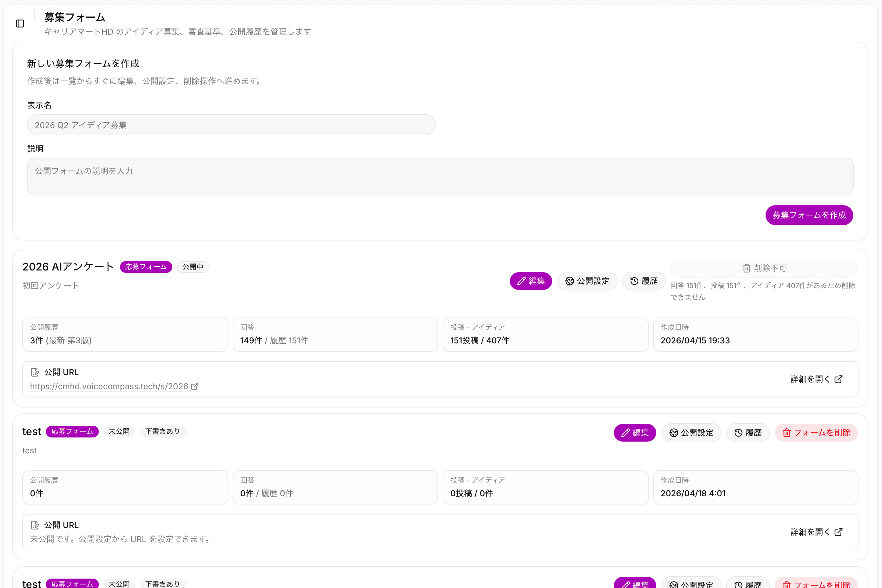Edit the 2026 AIアンケート form
The width and height of the screenshot is (882, 588).
(x=531, y=281)
